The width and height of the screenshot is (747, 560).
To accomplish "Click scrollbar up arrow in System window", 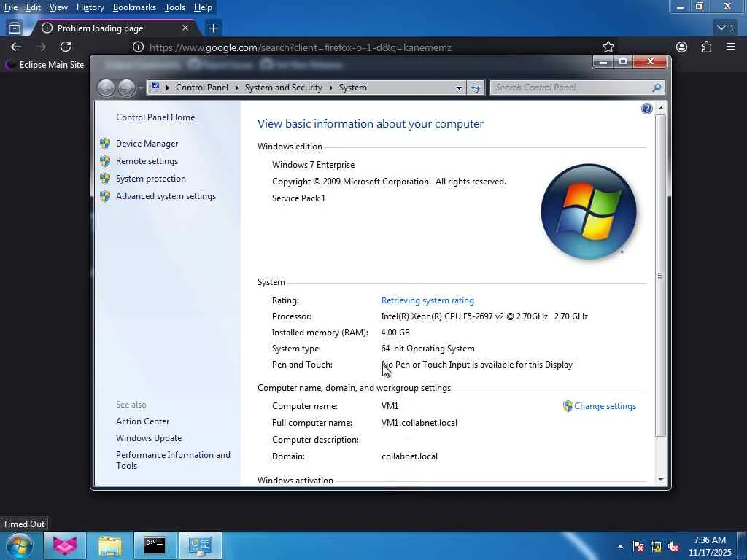I will point(660,108).
